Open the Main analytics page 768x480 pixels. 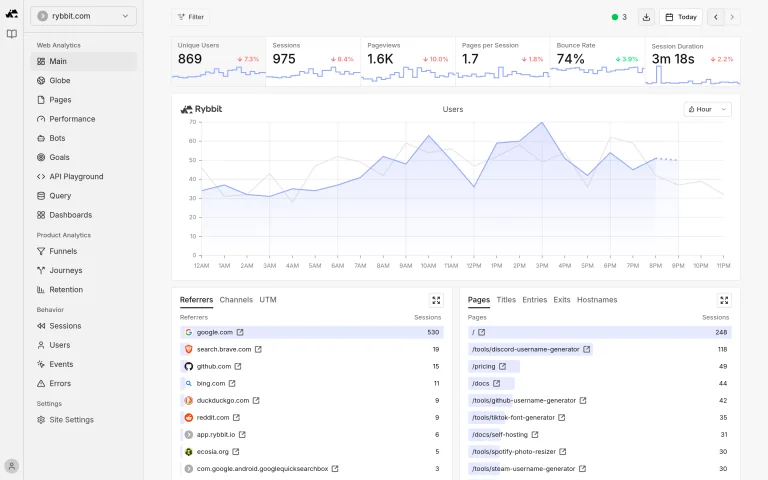83,61
